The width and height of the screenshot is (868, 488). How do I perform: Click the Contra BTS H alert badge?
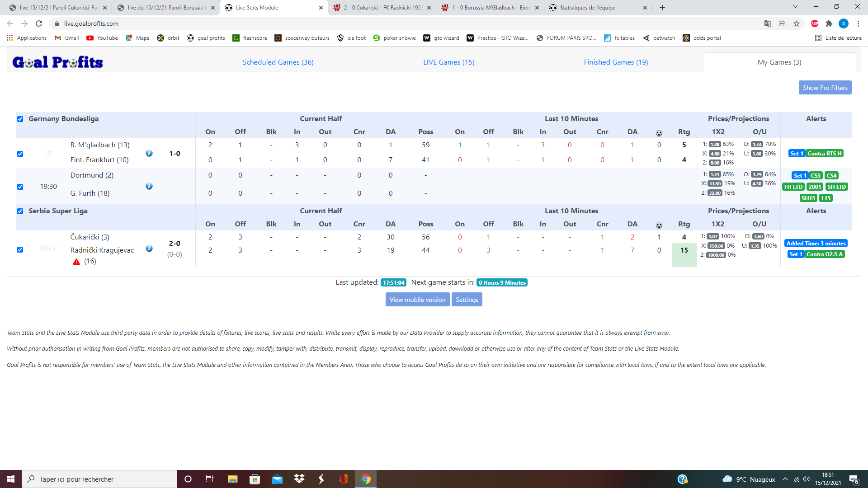coord(825,154)
